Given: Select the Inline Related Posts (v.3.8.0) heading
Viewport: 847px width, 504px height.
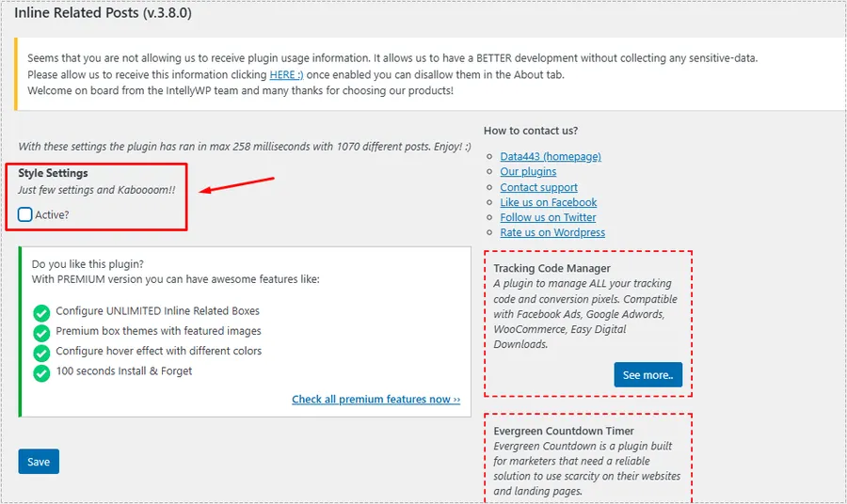Looking at the screenshot, I should point(103,12).
